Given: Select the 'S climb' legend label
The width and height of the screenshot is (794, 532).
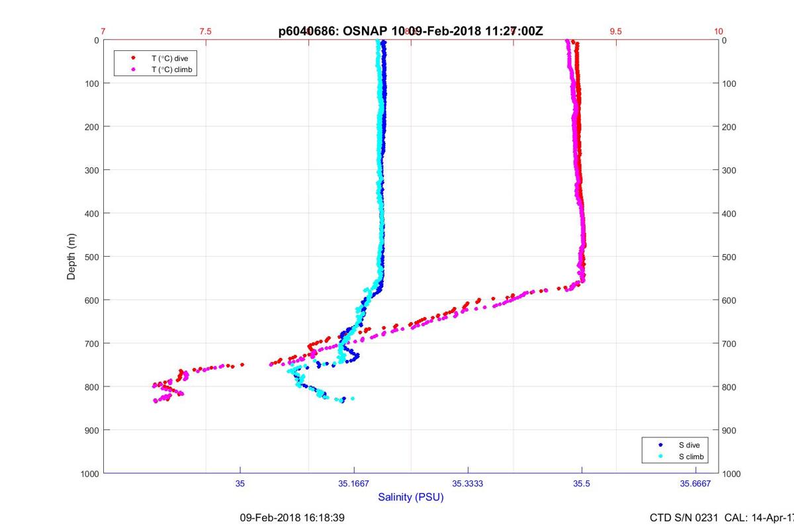Looking at the screenshot, I should click(x=691, y=457).
